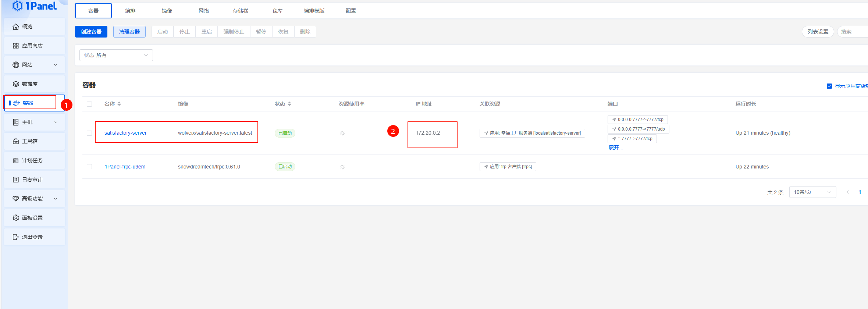Click Up 21 minutes (healthy) text

pyautogui.click(x=763, y=133)
